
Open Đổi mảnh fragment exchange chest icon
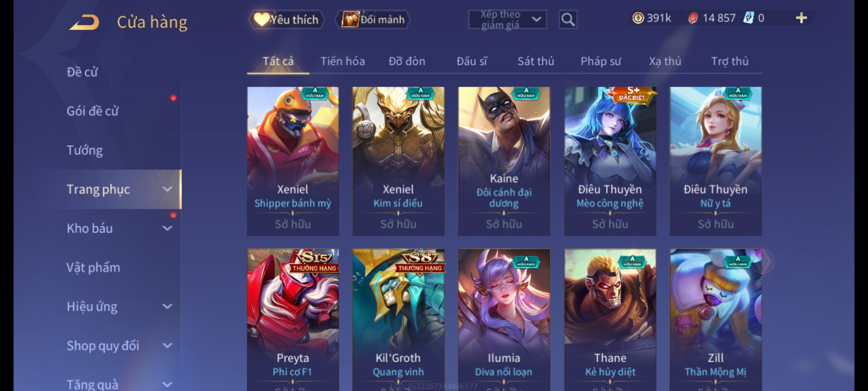pos(373,20)
